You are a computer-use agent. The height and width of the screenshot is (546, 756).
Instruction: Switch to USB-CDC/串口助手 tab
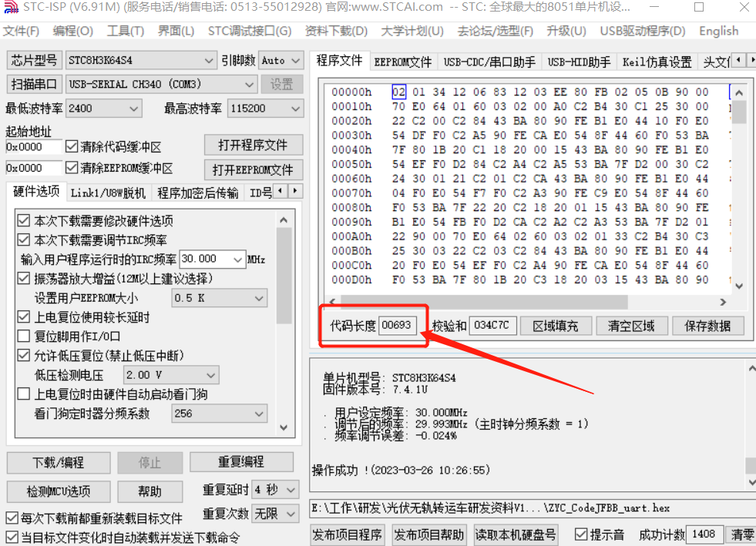pyautogui.click(x=489, y=62)
